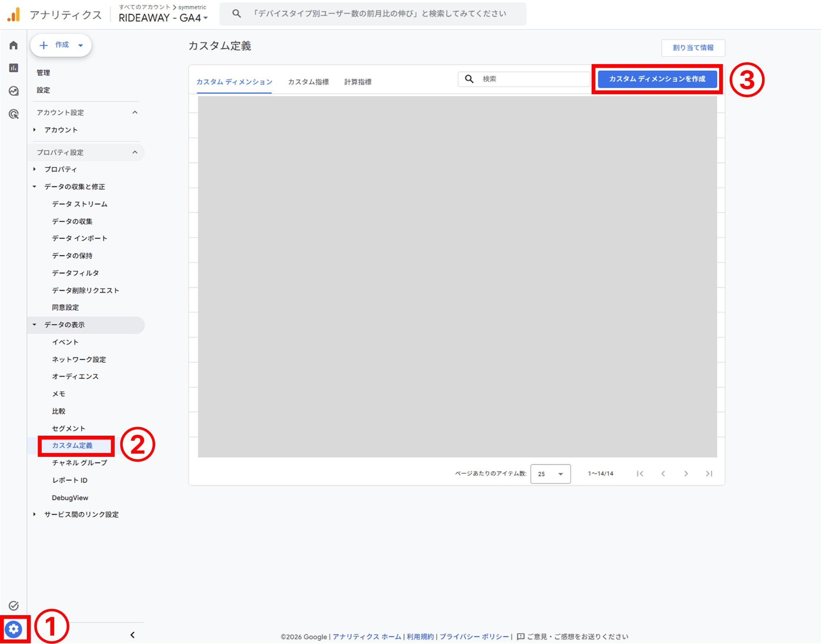Open 比較 page
Screen dimensions: 821x644
pos(59,411)
